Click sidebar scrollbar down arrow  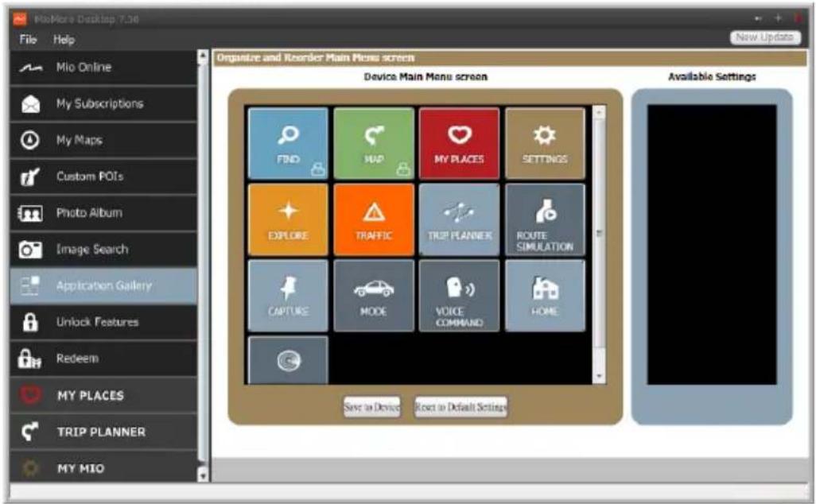click(203, 474)
